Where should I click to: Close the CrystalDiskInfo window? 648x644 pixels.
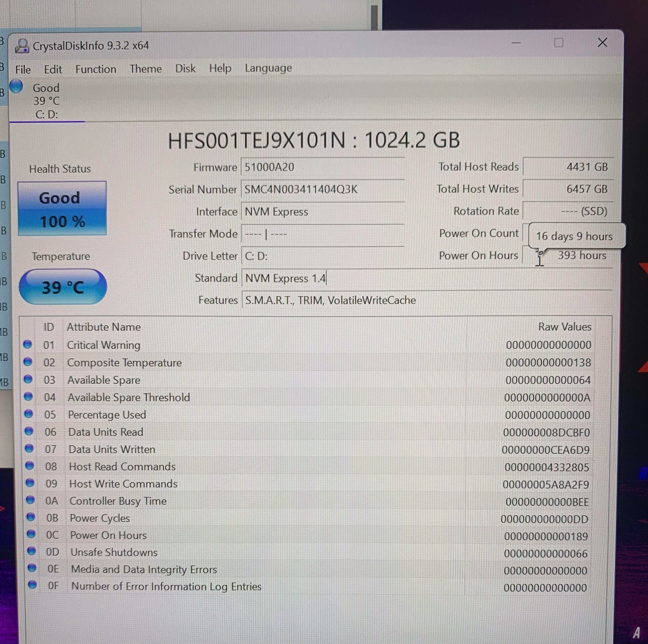[x=602, y=42]
